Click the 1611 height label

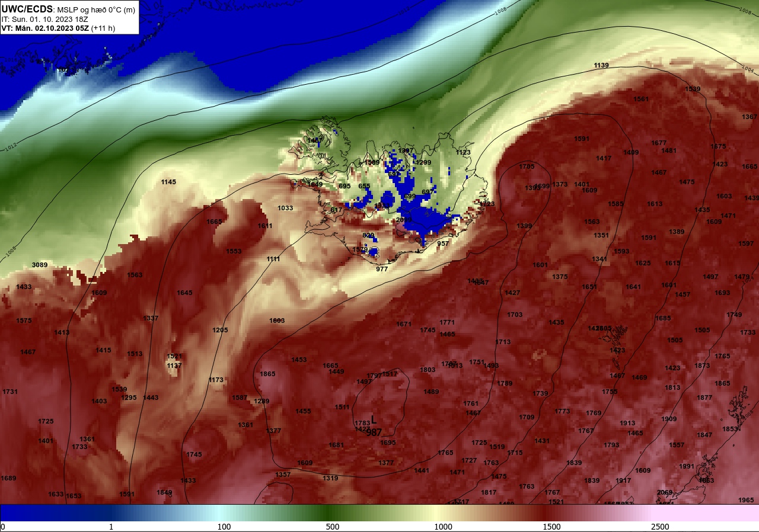click(265, 226)
